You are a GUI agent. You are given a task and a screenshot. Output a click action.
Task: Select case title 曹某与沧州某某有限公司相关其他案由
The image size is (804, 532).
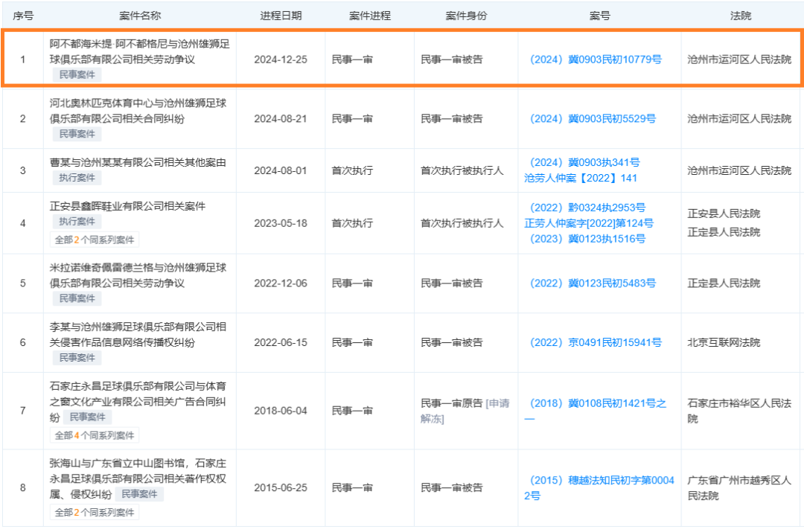(138, 162)
